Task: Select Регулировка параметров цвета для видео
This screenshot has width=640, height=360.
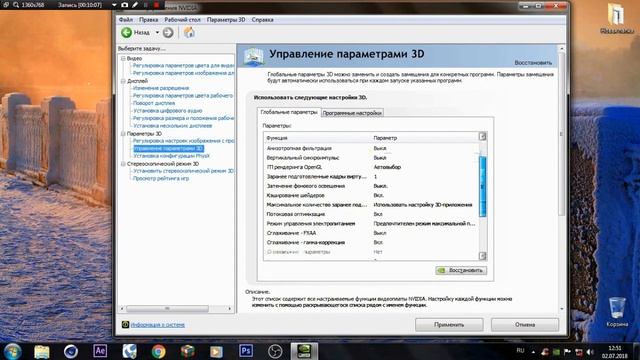Action: point(183,65)
